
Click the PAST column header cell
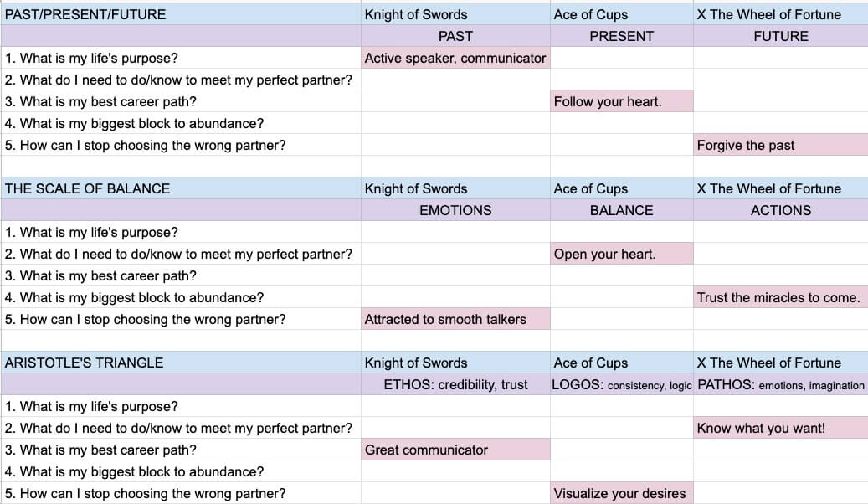pyautogui.click(x=455, y=36)
